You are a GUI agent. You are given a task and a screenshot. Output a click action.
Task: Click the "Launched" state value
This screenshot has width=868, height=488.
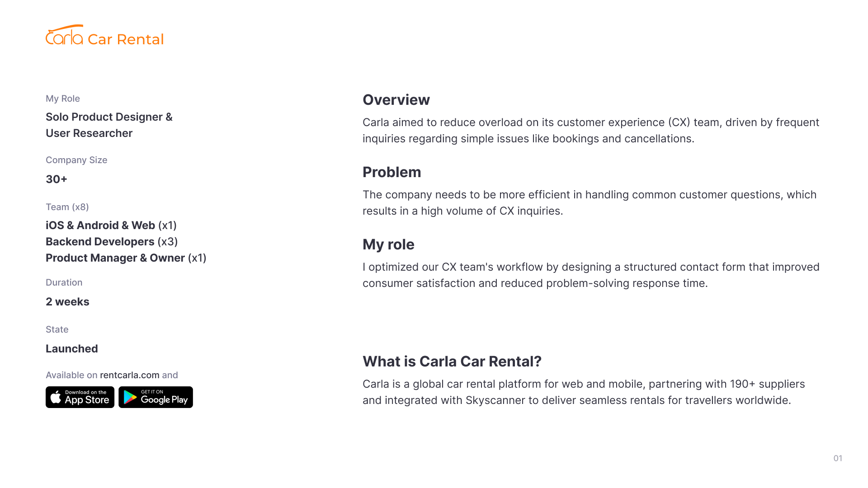tap(72, 349)
